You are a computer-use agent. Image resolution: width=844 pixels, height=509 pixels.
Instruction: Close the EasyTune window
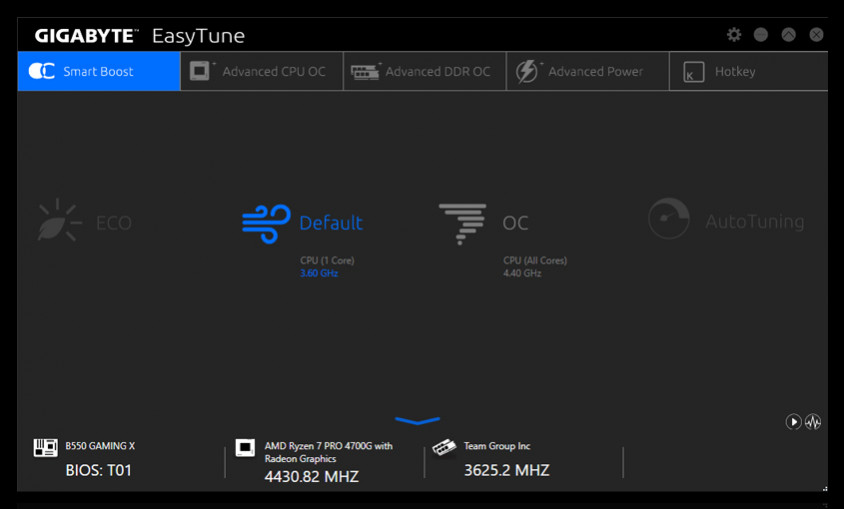[816, 35]
